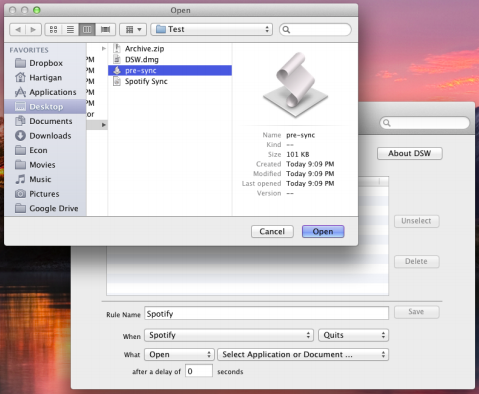Click the highlighted folder arrow in previous column
The width and height of the screenshot is (479, 394).
tap(104, 125)
